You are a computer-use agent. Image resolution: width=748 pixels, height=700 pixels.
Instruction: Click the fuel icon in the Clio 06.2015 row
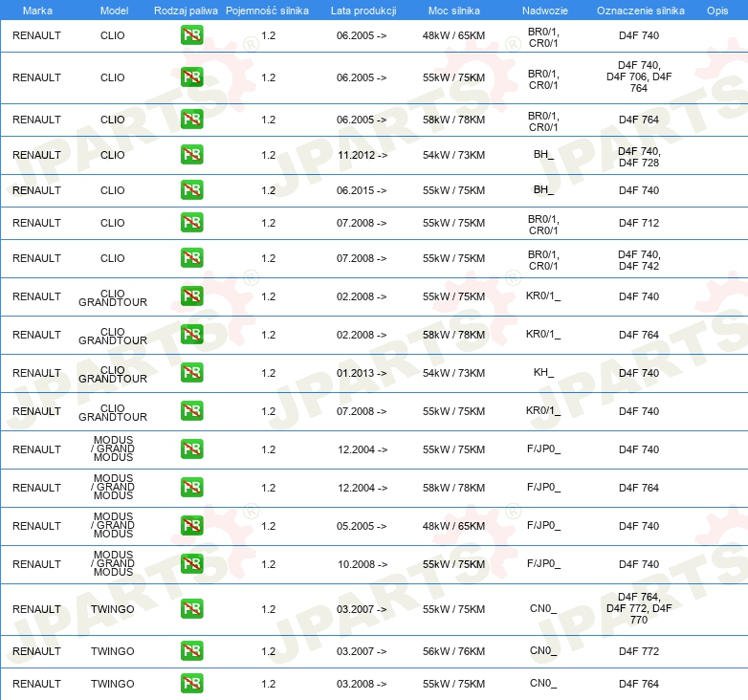tap(191, 189)
